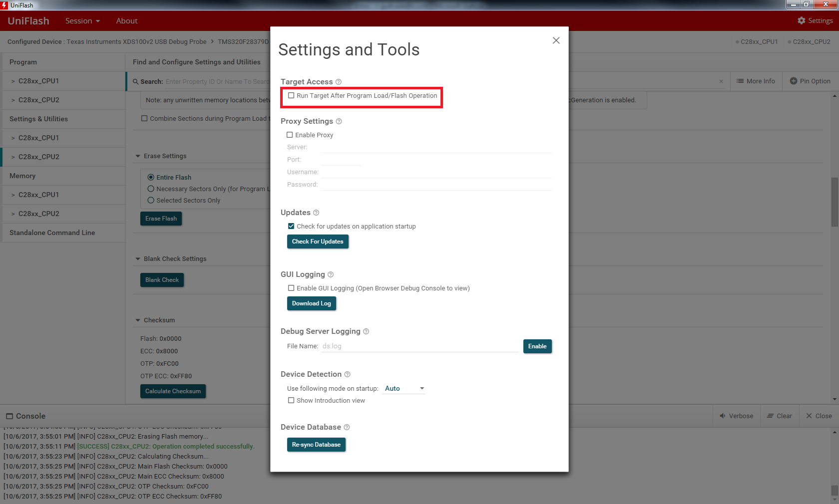
Task: Click the proxy Username input field
Action: (x=435, y=172)
